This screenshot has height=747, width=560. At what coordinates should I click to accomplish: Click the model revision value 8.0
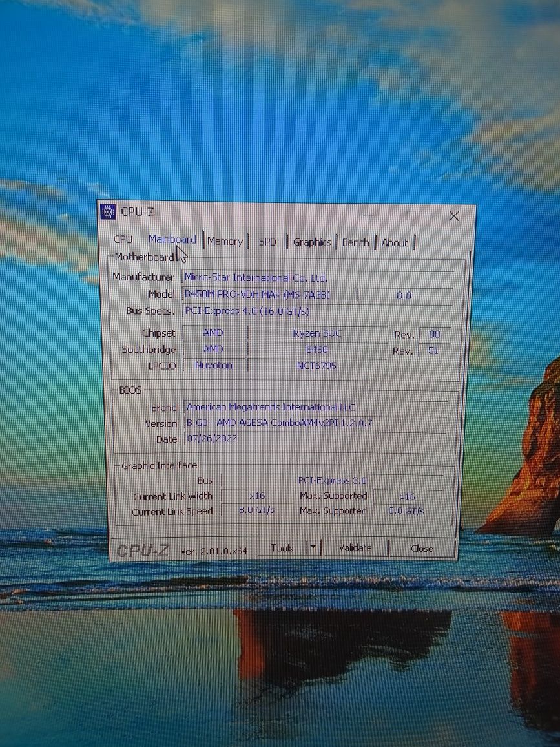click(404, 295)
